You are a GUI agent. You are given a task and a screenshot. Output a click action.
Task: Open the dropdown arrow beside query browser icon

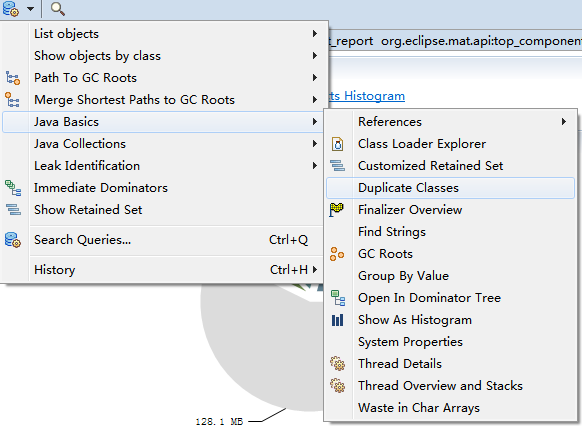[x=30, y=9]
